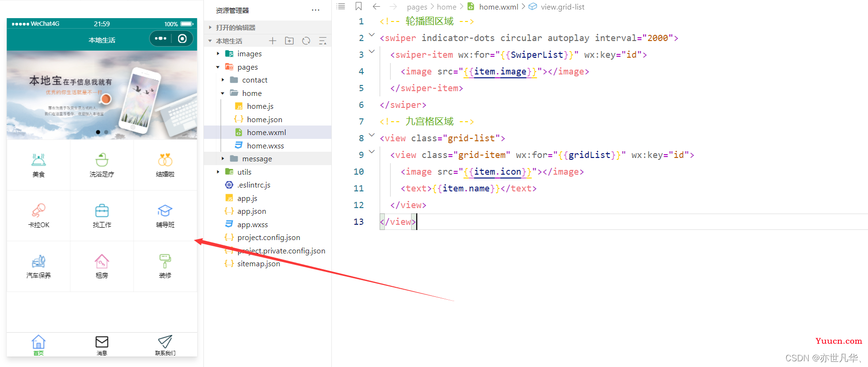Expand the message folder
Viewport: 868px width, 367px height.
[223, 159]
